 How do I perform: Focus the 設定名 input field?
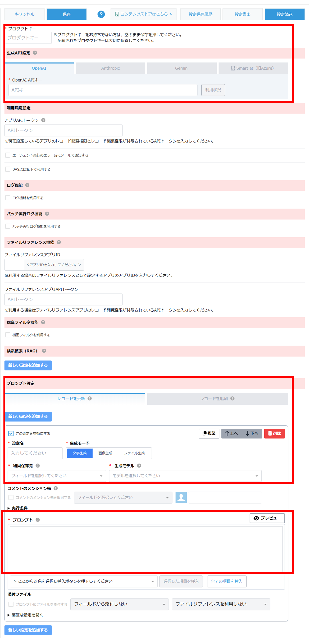tap(35, 453)
